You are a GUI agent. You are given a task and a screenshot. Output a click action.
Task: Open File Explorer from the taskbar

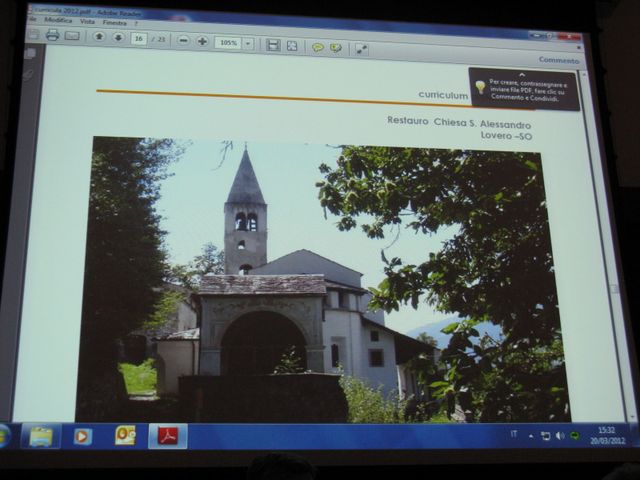tap(40, 436)
